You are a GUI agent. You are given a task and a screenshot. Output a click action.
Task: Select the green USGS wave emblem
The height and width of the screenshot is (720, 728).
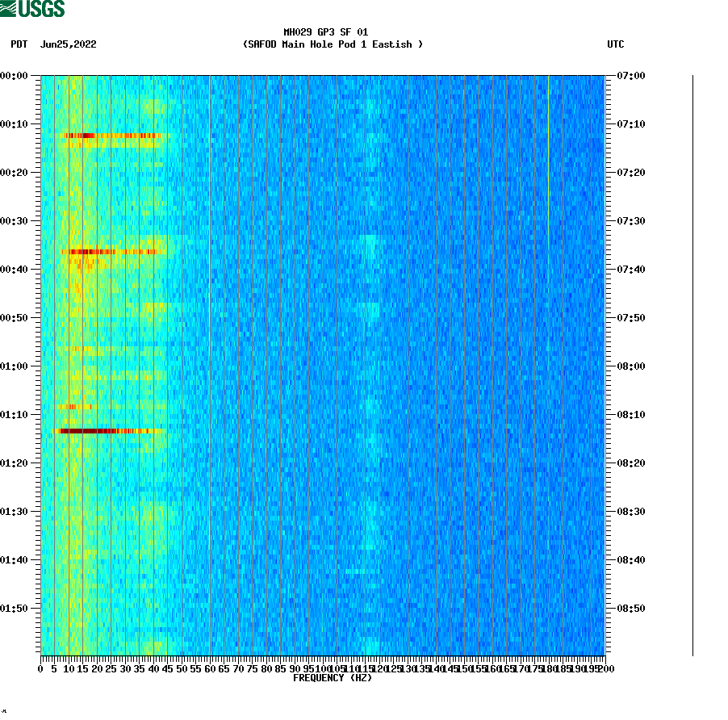9,9
